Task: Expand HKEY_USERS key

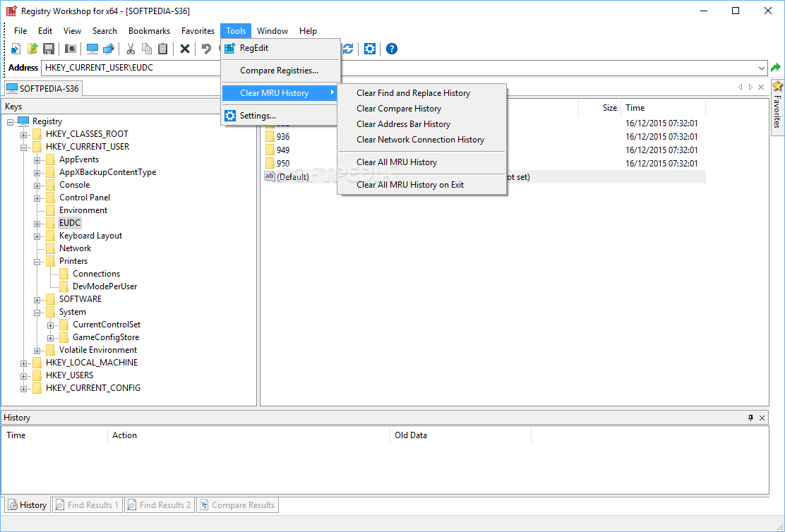Action: tap(23, 376)
